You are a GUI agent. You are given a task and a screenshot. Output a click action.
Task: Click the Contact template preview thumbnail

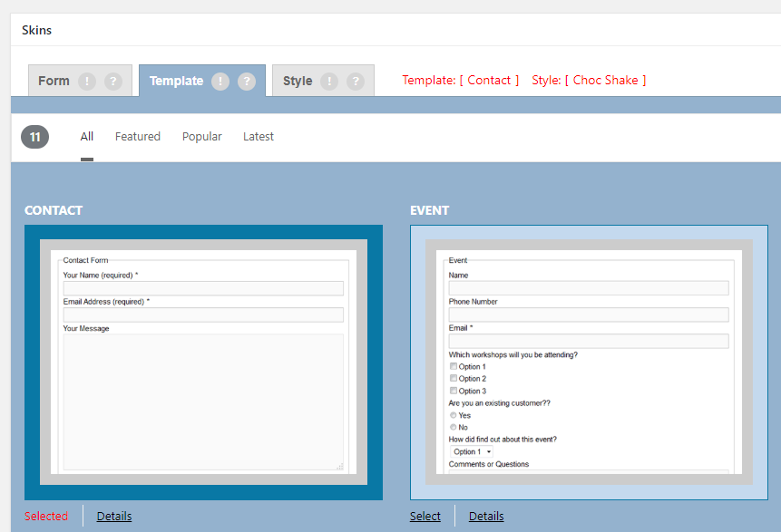(x=203, y=362)
